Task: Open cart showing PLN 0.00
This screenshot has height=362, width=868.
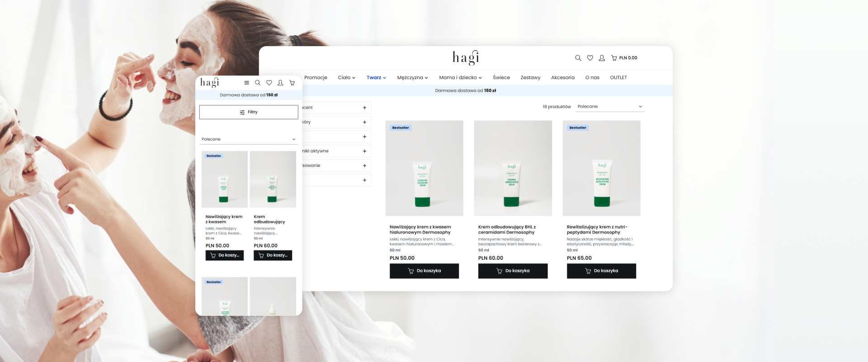Action: pos(624,58)
